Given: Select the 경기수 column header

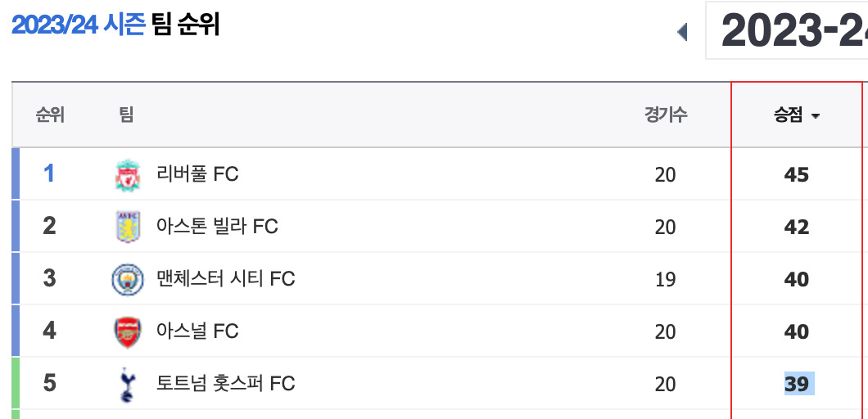Looking at the screenshot, I should click(666, 115).
